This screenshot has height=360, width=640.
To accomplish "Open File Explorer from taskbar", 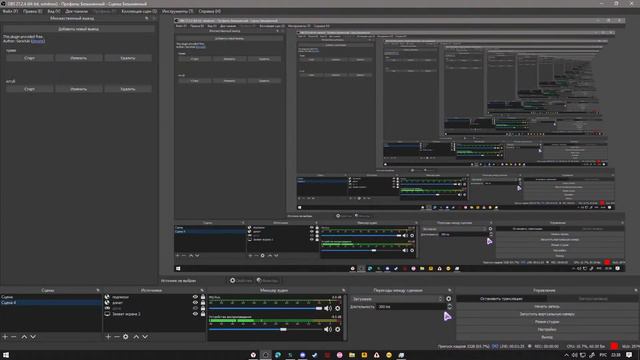I will pos(352,355).
